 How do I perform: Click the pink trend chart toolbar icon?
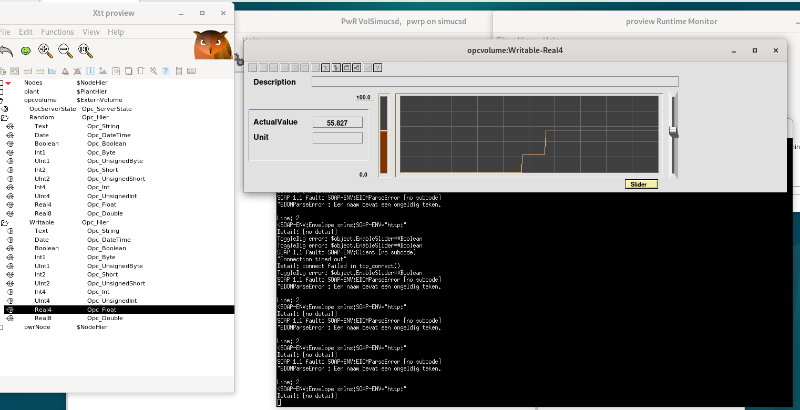(27, 71)
